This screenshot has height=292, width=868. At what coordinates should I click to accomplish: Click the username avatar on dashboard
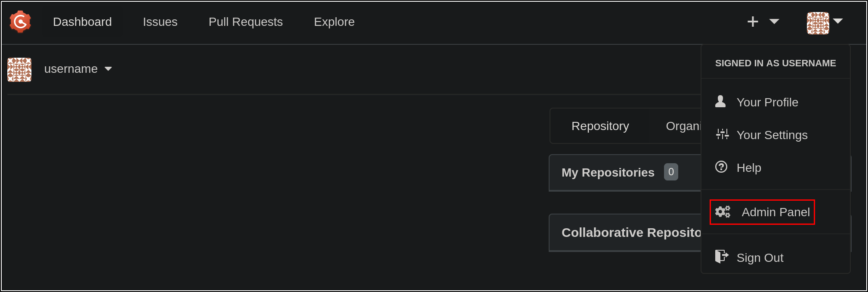pyautogui.click(x=19, y=70)
